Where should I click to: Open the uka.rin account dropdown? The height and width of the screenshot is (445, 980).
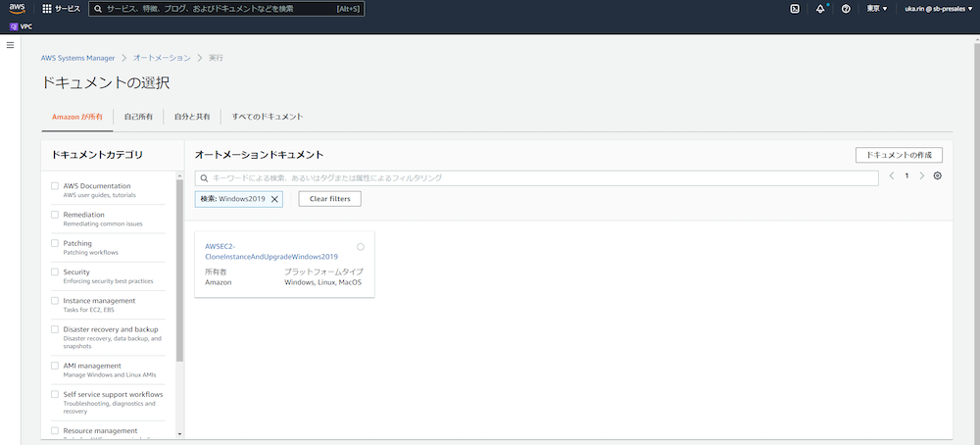[938, 9]
